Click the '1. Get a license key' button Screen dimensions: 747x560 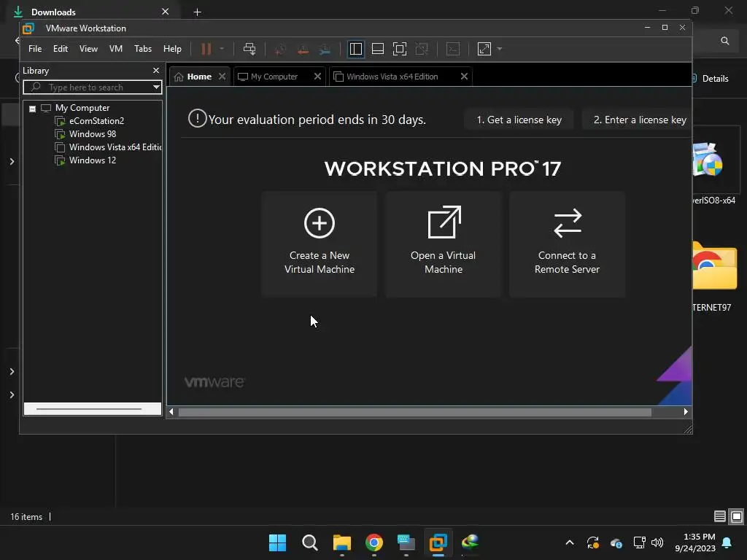click(519, 120)
